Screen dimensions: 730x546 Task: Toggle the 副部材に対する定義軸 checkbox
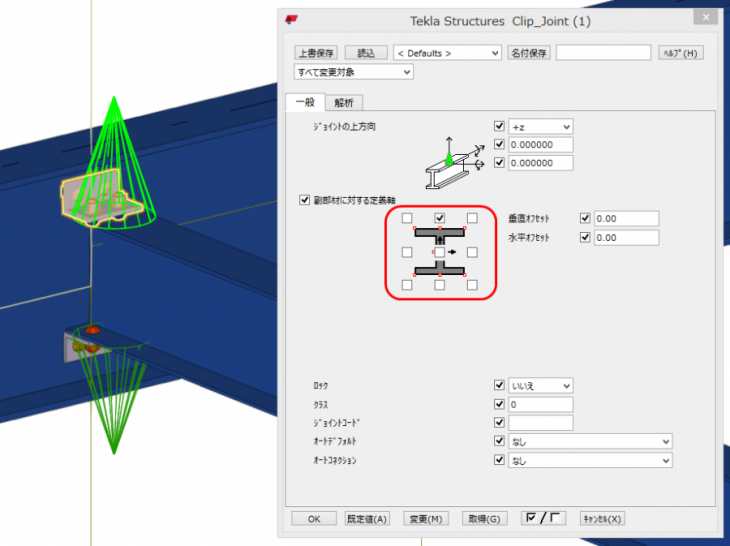(304, 200)
